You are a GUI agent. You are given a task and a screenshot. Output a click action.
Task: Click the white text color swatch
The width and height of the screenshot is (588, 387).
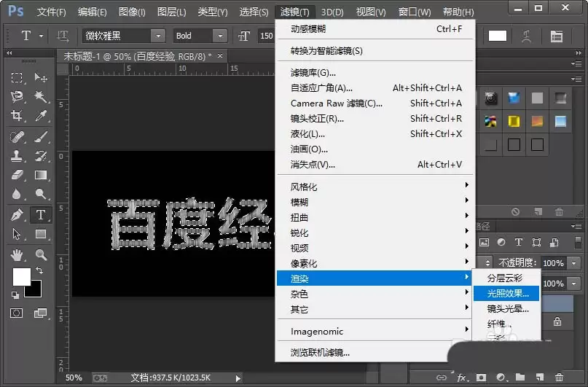[x=497, y=36]
